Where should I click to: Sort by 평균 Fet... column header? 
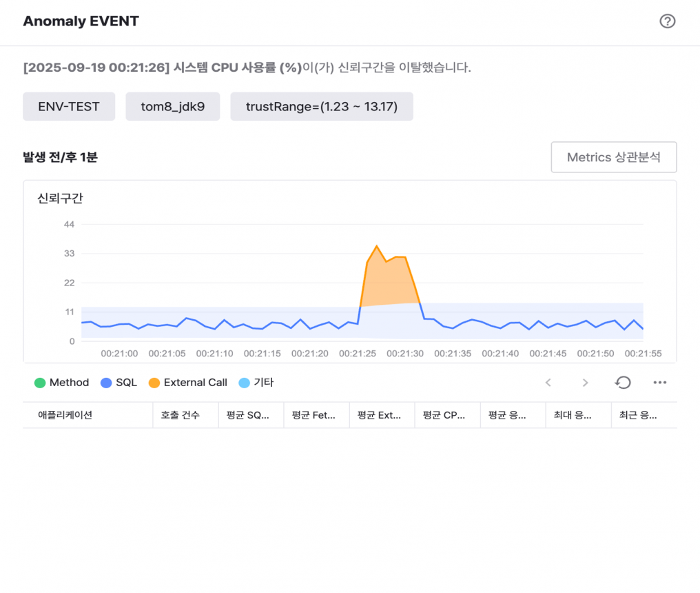[x=313, y=415]
